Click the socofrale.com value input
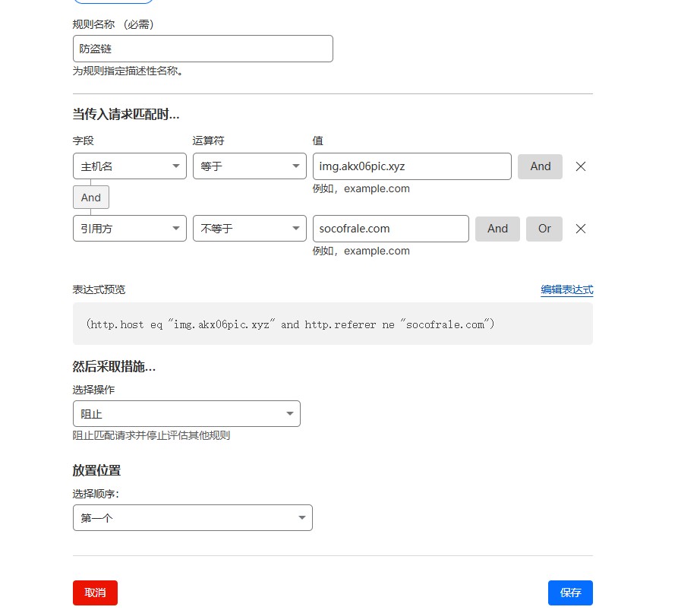 click(x=390, y=229)
